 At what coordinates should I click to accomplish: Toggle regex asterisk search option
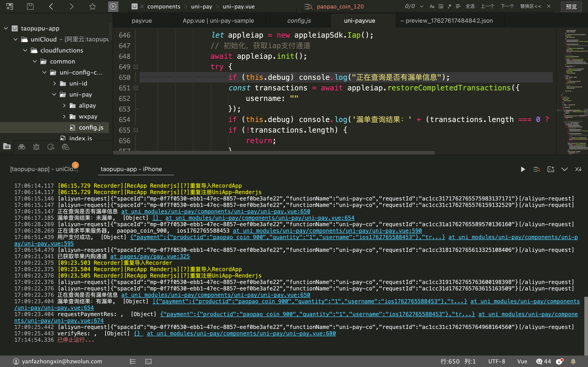449,6
